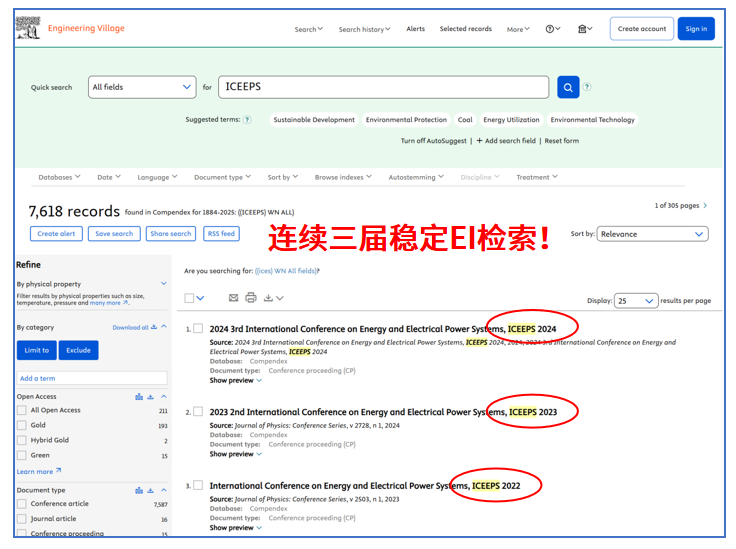Open the help icon beside search button
The height and width of the screenshot is (549, 736).
point(587,87)
